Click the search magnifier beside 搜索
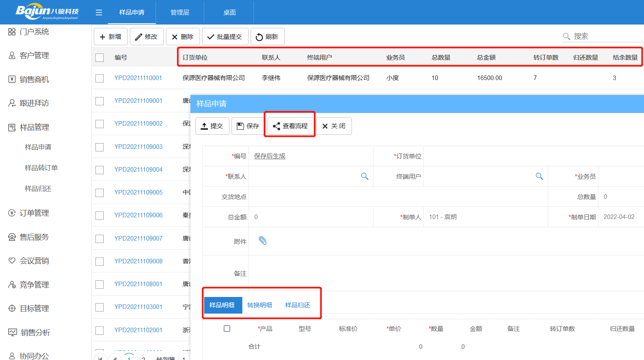The height and width of the screenshot is (360, 644). pos(566,36)
